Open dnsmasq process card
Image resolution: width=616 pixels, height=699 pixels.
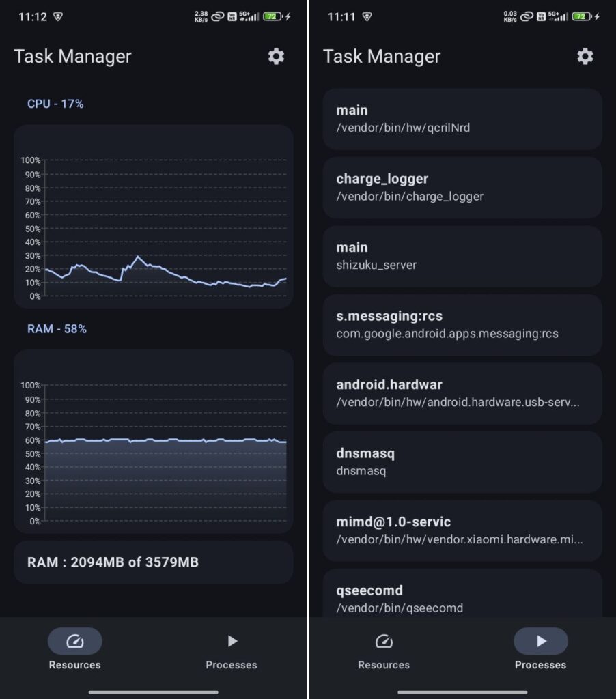pyautogui.click(x=462, y=462)
